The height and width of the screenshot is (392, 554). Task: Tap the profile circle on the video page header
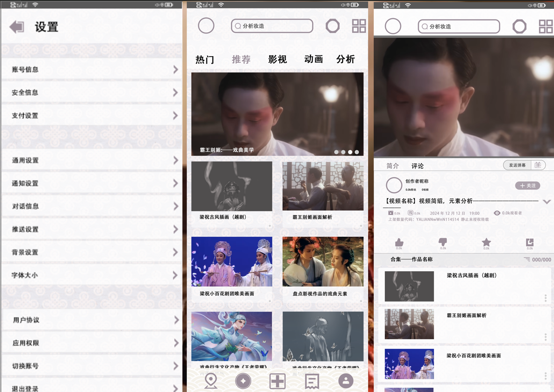pos(393,26)
